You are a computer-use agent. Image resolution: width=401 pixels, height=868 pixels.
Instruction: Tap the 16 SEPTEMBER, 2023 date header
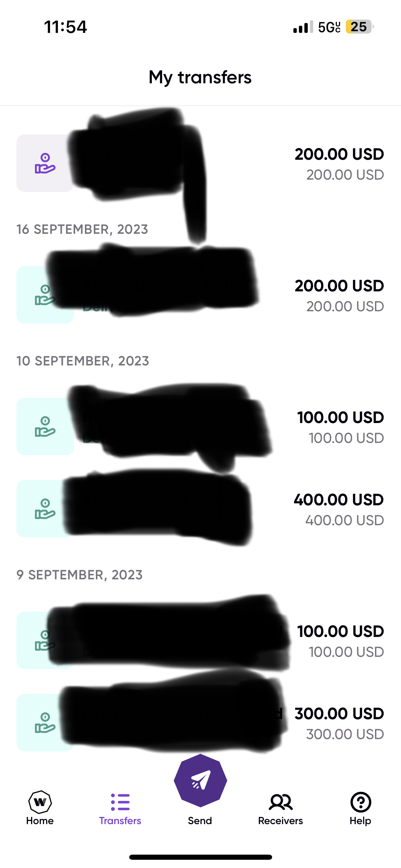point(82,229)
